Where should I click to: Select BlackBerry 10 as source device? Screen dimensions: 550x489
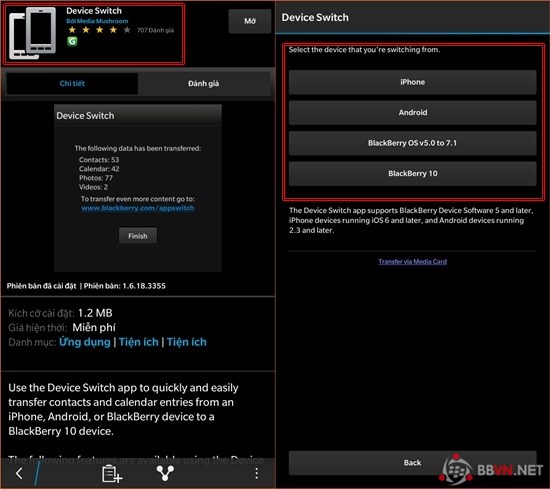412,174
